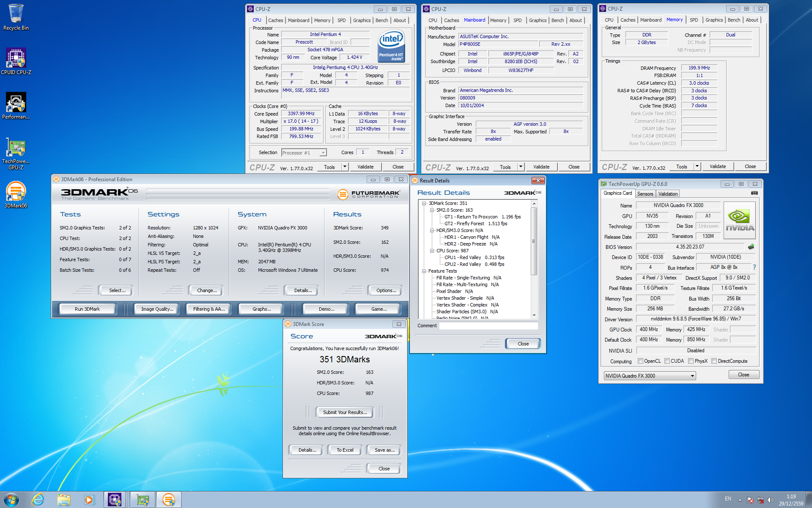Click the Submit Your Results button
812x508 pixels.
(x=345, y=412)
